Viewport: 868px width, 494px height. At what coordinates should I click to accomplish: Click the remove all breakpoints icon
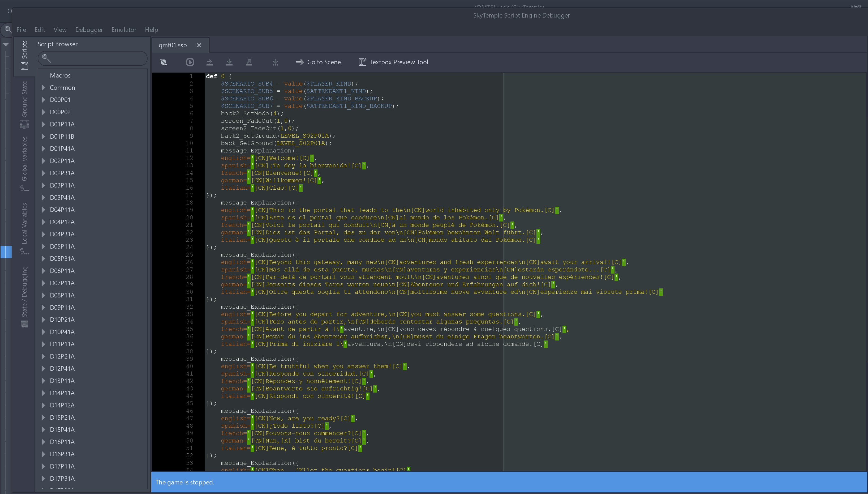[164, 62]
